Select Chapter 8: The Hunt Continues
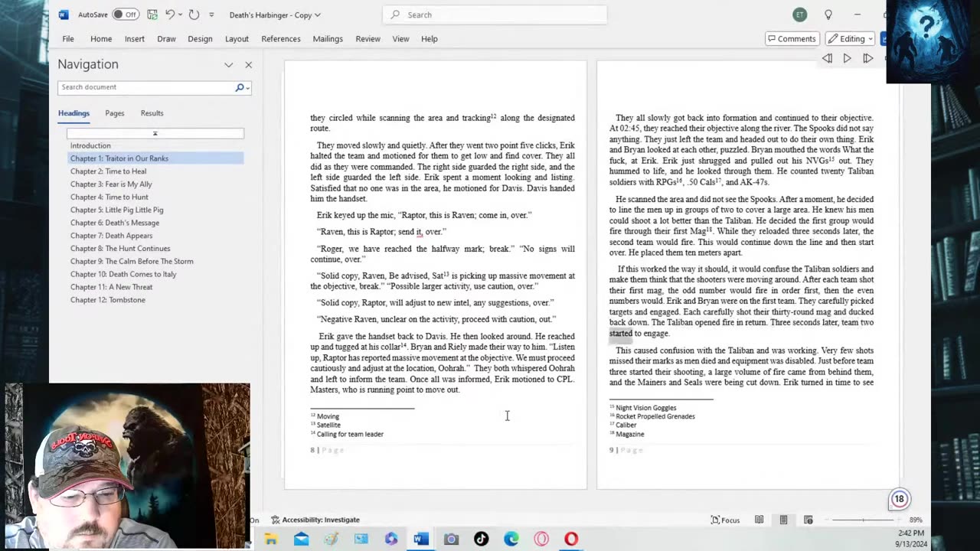Screen dimensions: 980x551 (120, 249)
